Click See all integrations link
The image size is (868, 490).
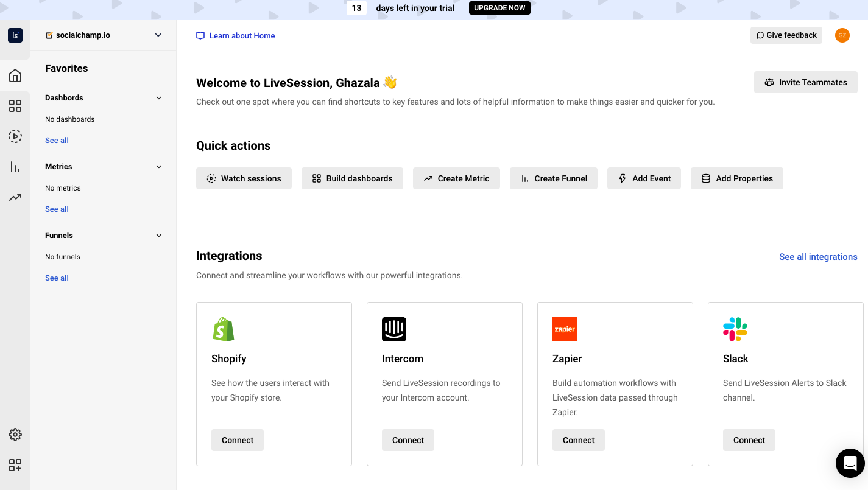coord(818,257)
